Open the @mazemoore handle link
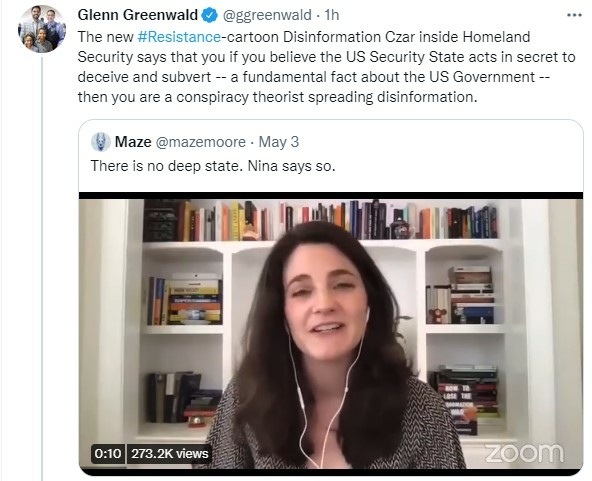This screenshot has width=592, height=481. click(x=200, y=142)
